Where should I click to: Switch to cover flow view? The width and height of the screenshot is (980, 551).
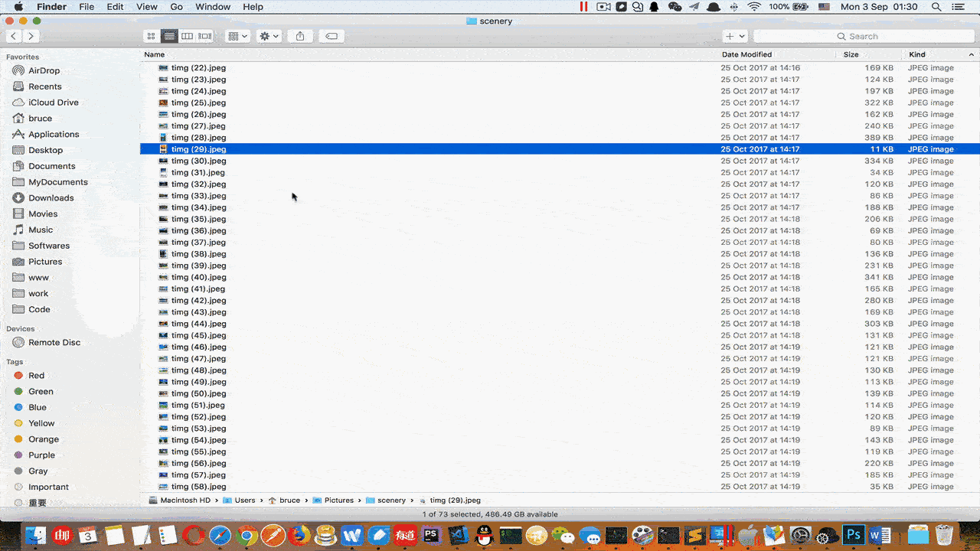coord(205,36)
